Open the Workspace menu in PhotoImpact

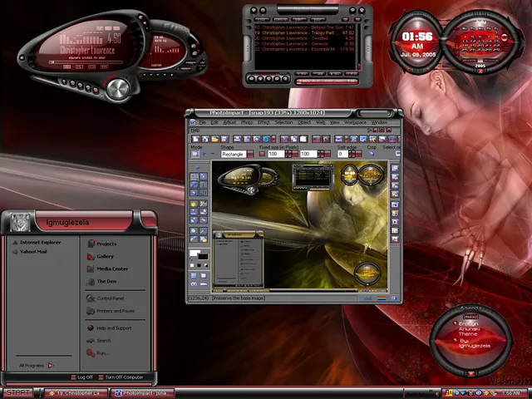pos(355,122)
